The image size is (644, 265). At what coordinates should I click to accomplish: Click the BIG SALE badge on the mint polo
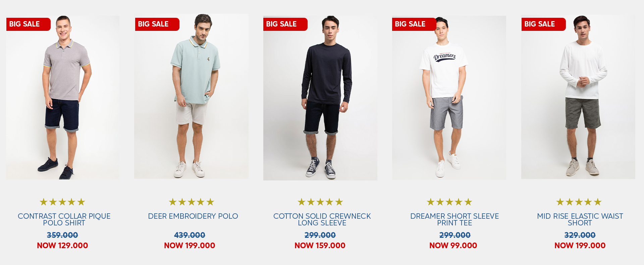[x=157, y=24]
